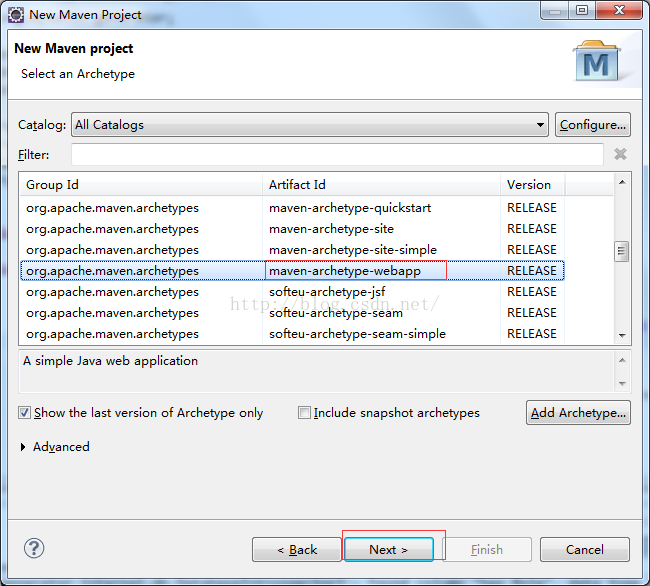The width and height of the screenshot is (650, 586).
Task: Select the maven-archetype-site row
Action: pos(292,229)
